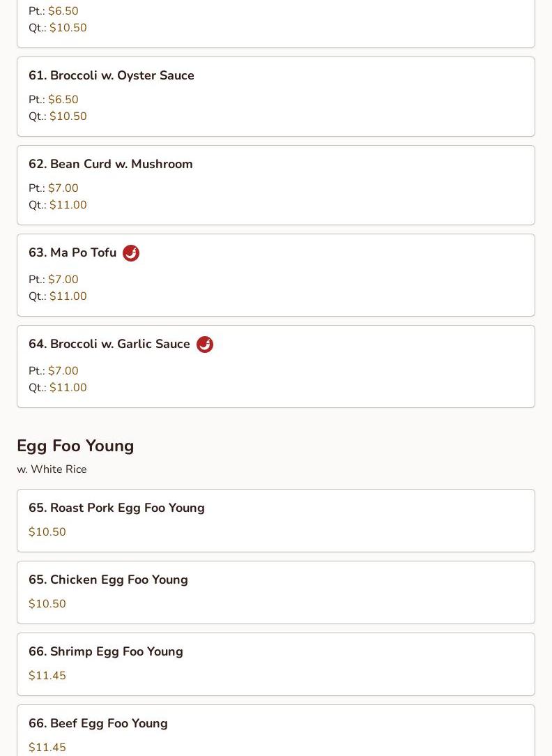The width and height of the screenshot is (552, 756).
Task: Choose the 63. Ma Po Tofu title
Action: pos(72,252)
